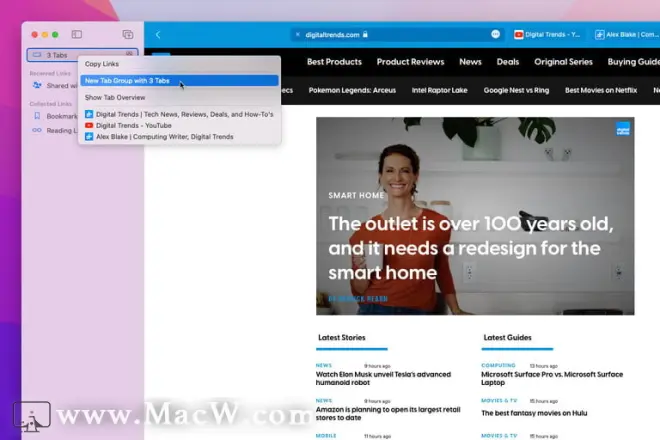Click the lock icon in address bar
660x440 pixels.
pos(365,35)
